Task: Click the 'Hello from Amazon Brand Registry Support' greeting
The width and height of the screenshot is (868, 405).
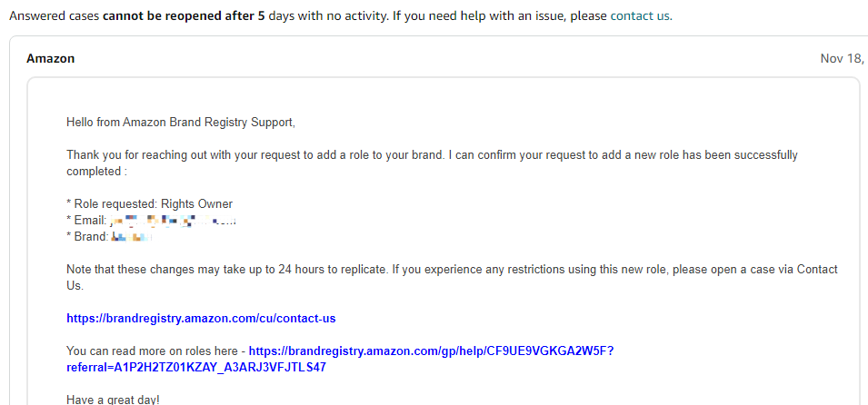Action: coord(181,123)
